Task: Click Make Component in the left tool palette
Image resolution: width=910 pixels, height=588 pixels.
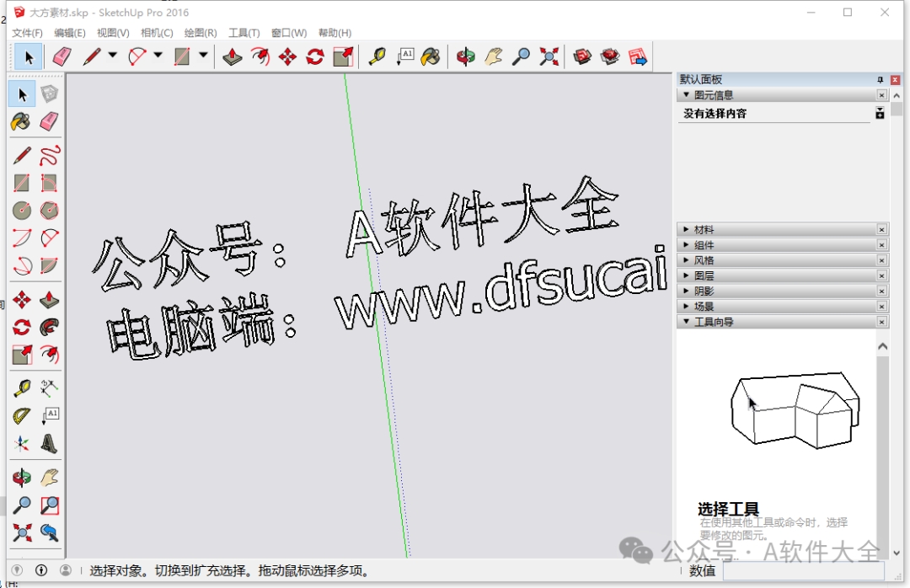Action: click(50, 94)
